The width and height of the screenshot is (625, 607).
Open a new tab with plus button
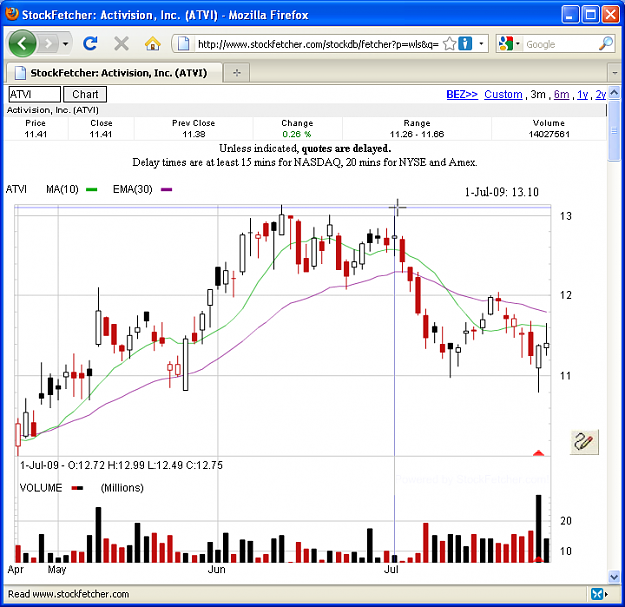click(237, 73)
